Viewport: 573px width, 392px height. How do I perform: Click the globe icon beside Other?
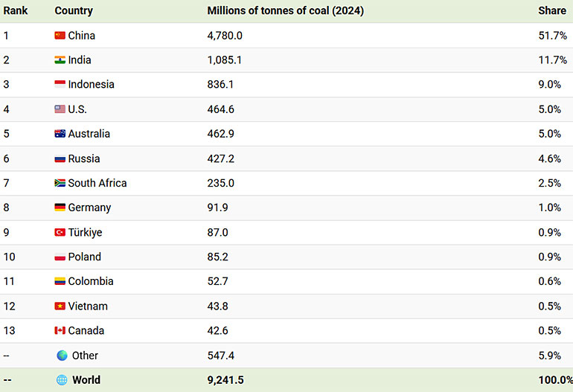(x=62, y=356)
